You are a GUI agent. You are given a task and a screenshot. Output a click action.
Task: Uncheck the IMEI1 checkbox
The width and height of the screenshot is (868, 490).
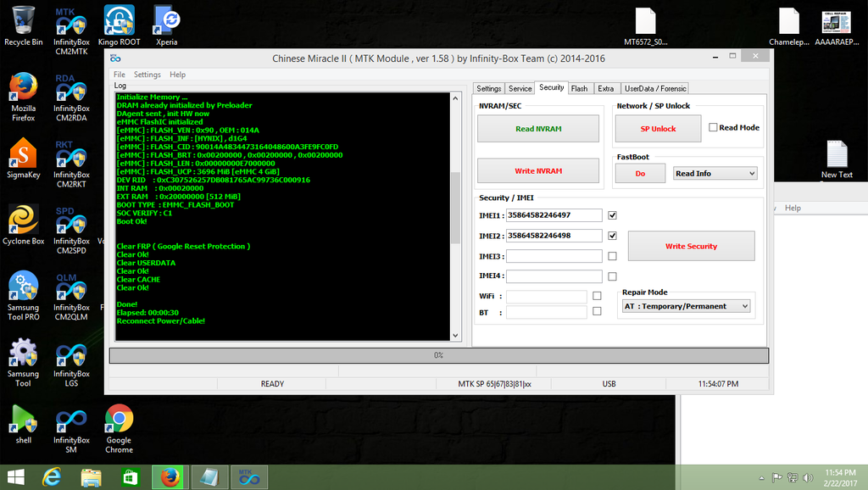(612, 215)
